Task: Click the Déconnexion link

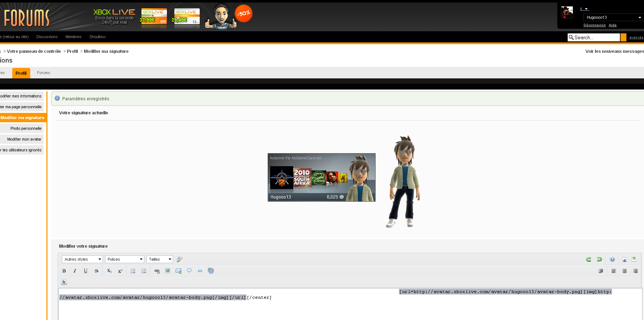Action: (x=594, y=25)
